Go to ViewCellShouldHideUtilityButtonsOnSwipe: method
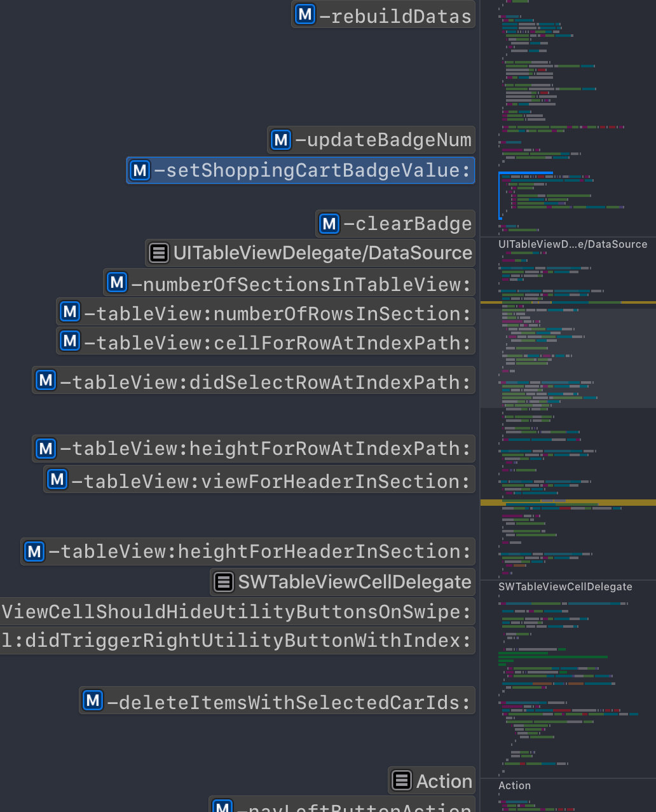The height and width of the screenshot is (812, 656). coord(237,611)
